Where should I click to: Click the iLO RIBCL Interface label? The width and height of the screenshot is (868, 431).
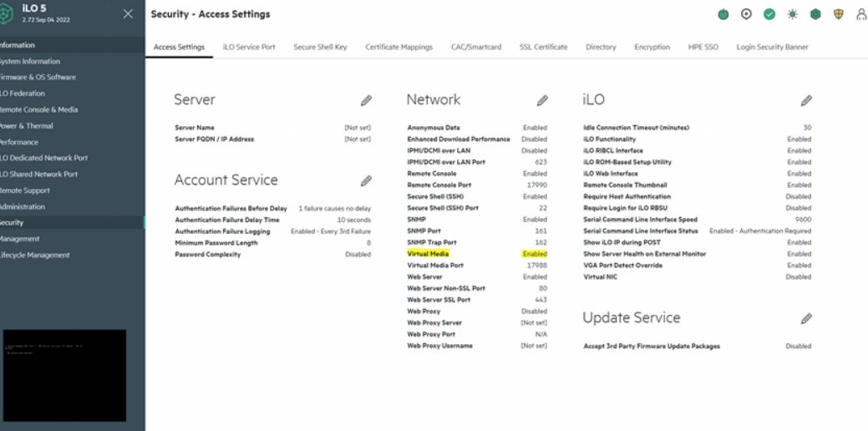[x=613, y=150]
